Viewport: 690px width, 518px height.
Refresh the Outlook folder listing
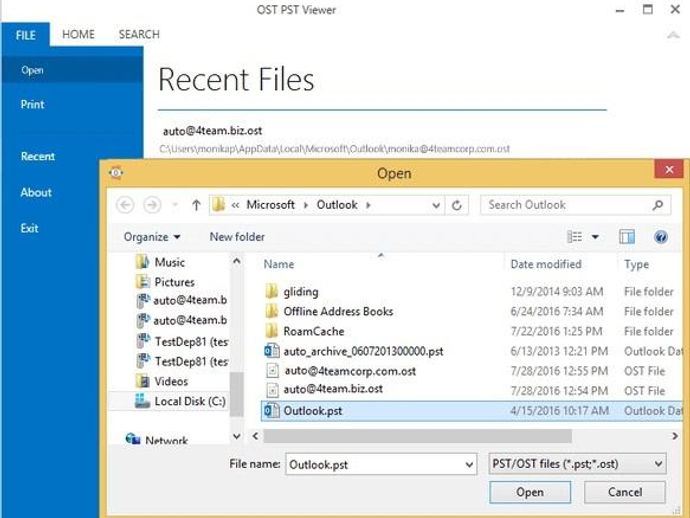(457, 205)
